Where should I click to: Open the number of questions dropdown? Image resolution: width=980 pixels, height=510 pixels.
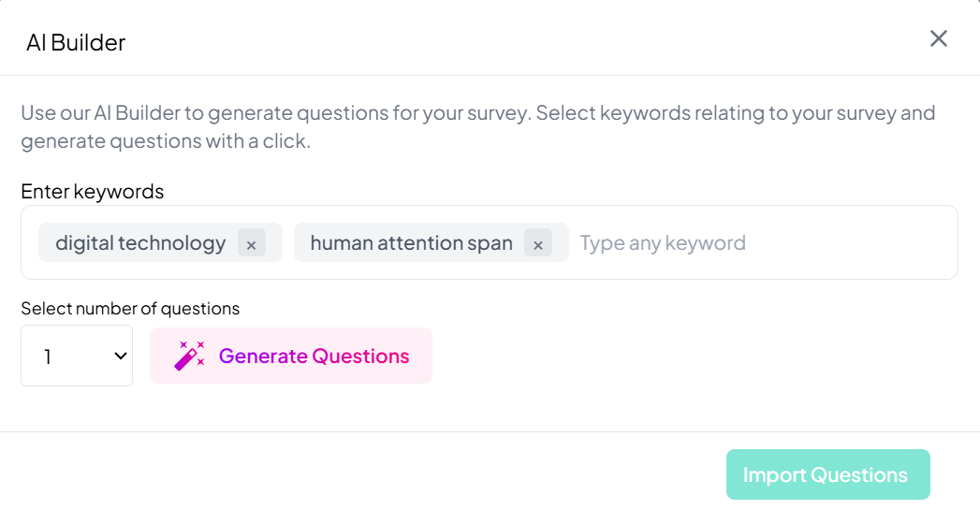pos(77,356)
